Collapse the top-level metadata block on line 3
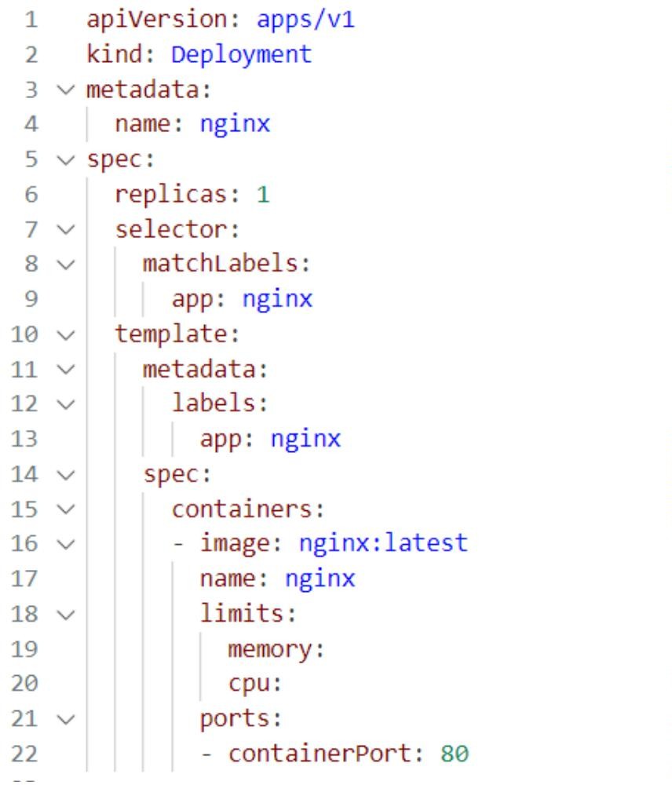Viewport: 672px width, 785px height. click(66, 90)
